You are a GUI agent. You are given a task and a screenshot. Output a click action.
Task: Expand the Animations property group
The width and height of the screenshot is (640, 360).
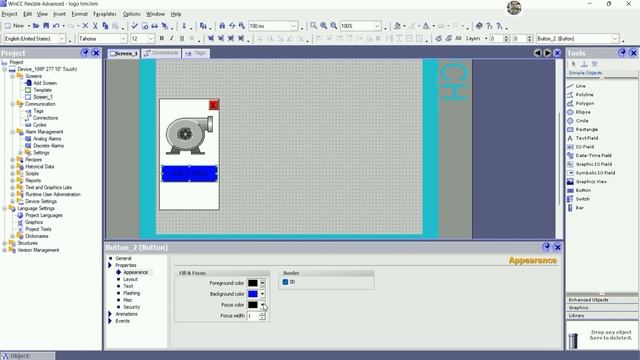[x=110, y=314]
